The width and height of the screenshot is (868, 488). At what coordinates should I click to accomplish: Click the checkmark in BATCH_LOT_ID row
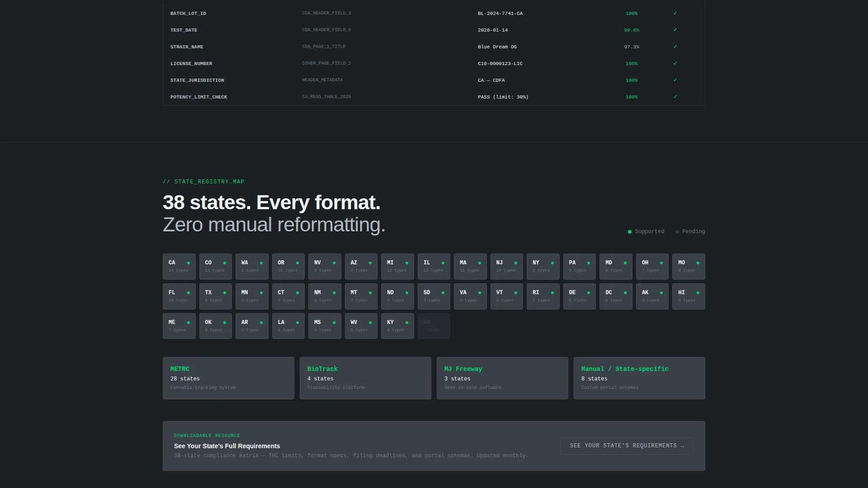(675, 14)
